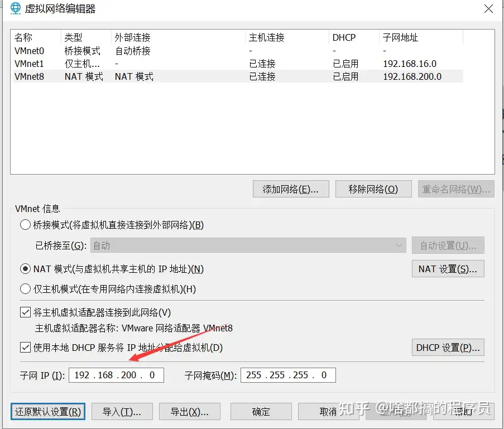Open the 已桥接至 dropdown

248,245
